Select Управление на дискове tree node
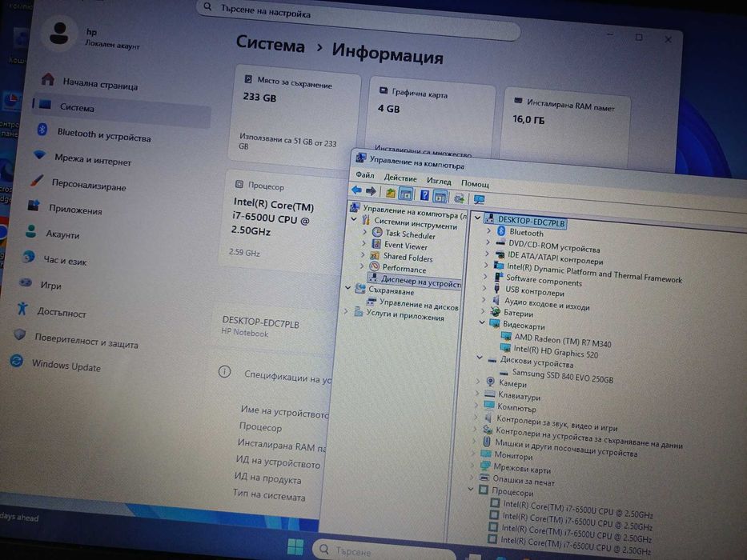The height and width of the screenshot is (560, 747). tap(412, 304)
